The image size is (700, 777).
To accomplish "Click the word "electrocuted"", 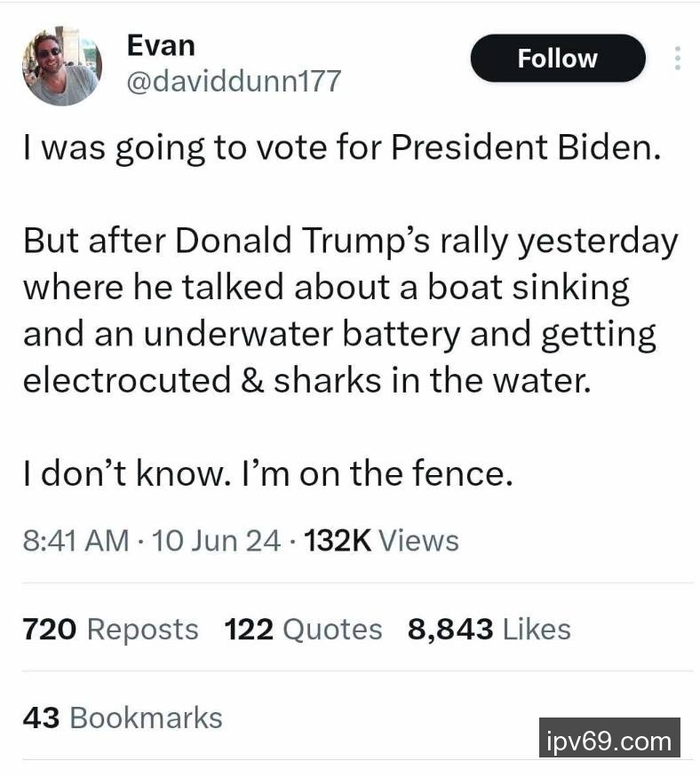I will (x=125, y=380).
